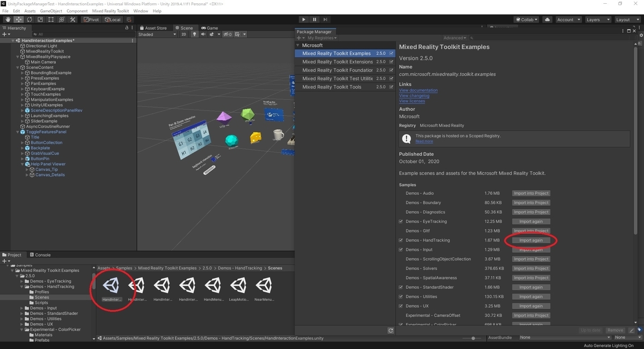Select Mixed Reality Toolkit Foundation package
Screen dimensions: 644x349
[346, 70]
